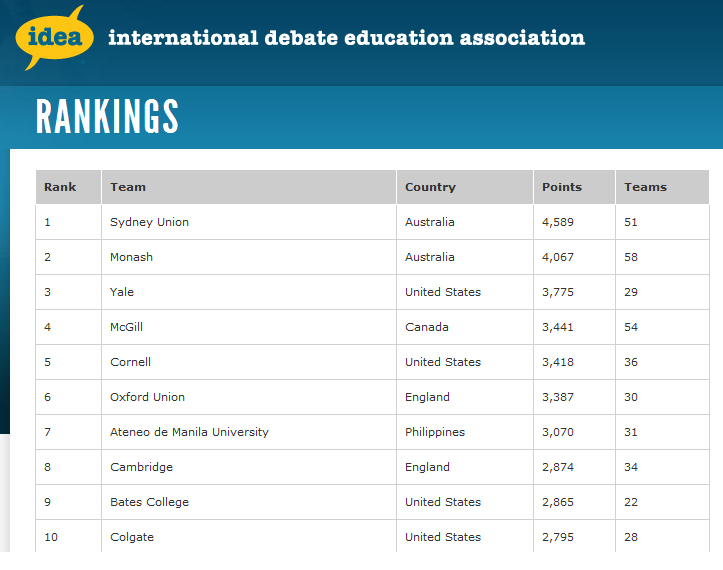This screenshot has width=723, height=570.
Task: Click Ateneo de Manila University
Action: coord(189,432)
